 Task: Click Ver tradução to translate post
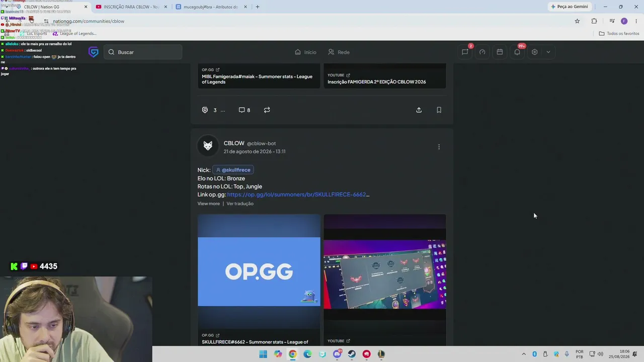click(x=240, y=204)
